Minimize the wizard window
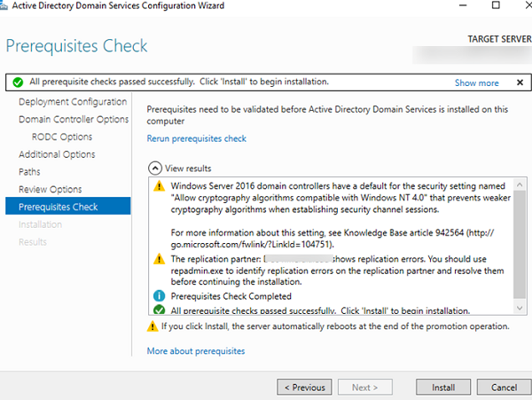Viewport: 532px width, 400px height. [463, 5]
